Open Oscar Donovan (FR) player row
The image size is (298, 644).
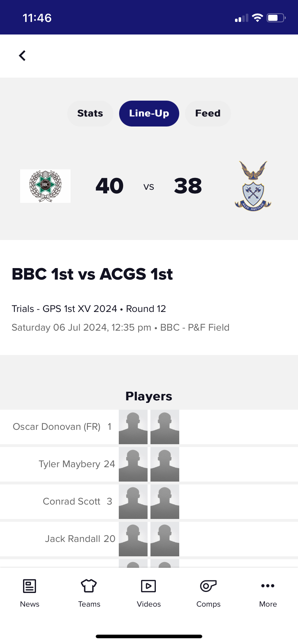click(149, 427)
